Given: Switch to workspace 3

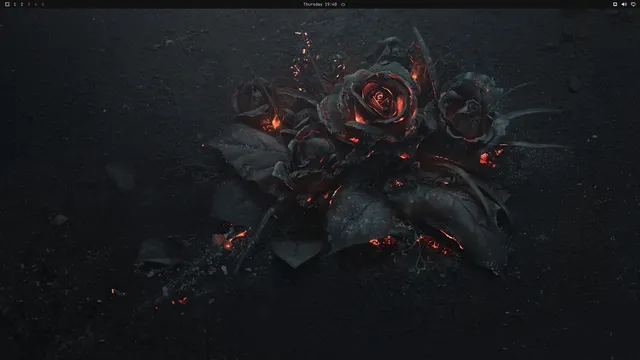Looking at the screenshot, I should tap(29, 4).
